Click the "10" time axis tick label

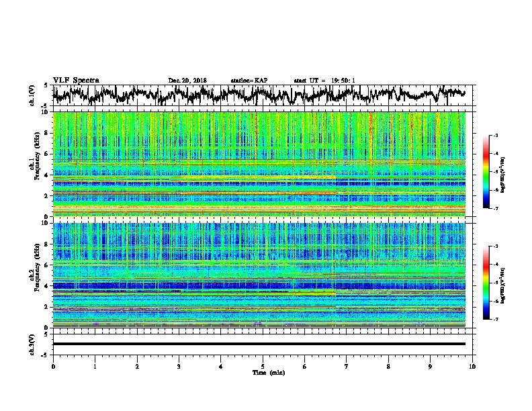(472, 367)
